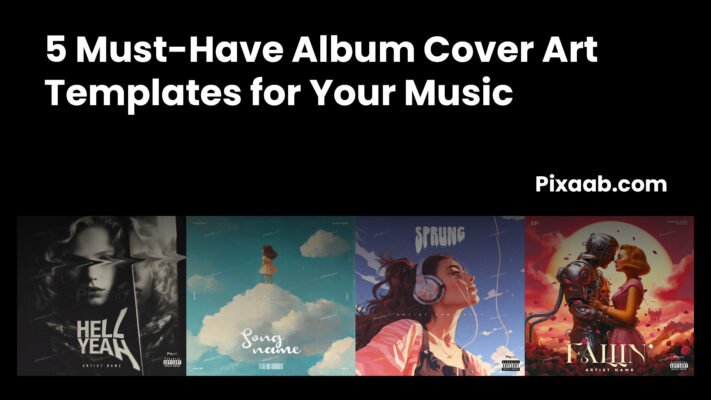Click the Parental Advisory label on Fallin cover
The image size is (711, 400).
[x=679, y=366]
